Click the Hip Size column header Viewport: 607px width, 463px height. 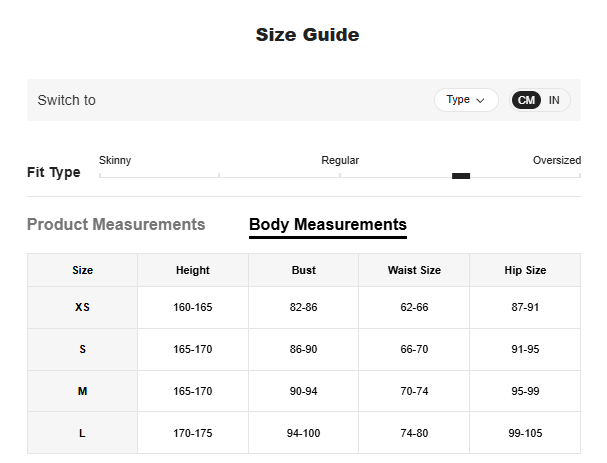click(x=525, y=270)
